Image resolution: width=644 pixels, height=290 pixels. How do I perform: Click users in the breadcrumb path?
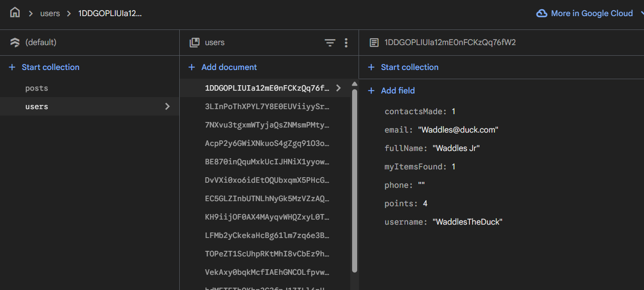coord(50,13)
